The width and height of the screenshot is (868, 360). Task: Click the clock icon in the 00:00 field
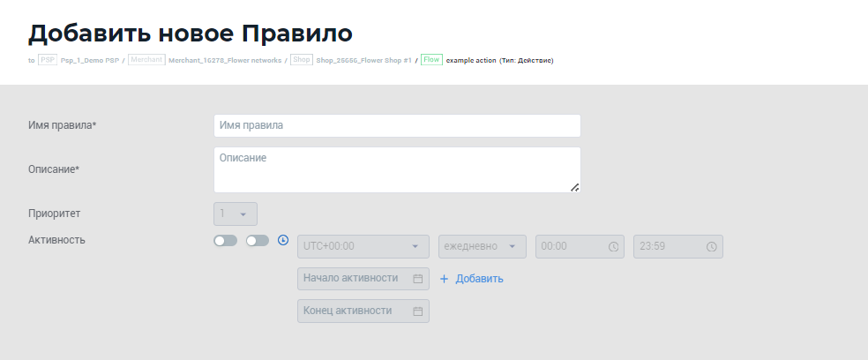614,247
